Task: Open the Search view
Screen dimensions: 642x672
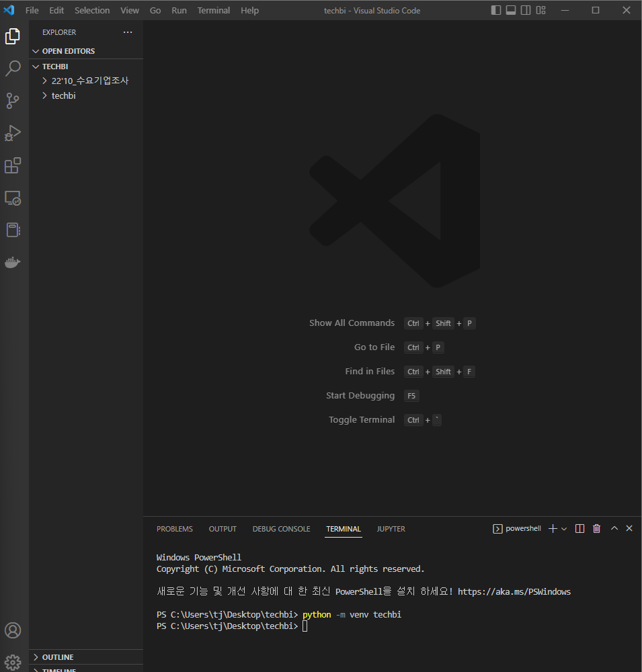Action: (x=13, y=69)
